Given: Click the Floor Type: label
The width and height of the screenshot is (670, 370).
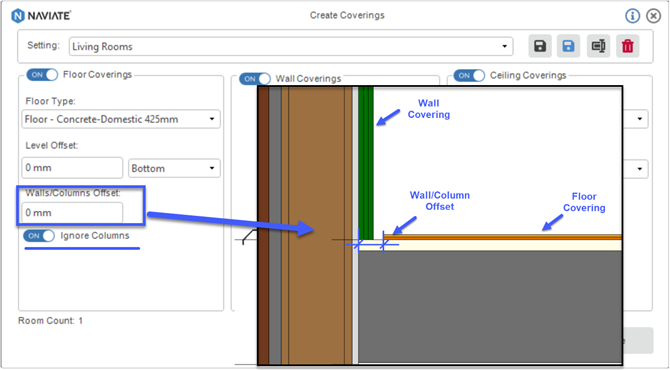Looking at the screenshot, I should coord(50,101).
